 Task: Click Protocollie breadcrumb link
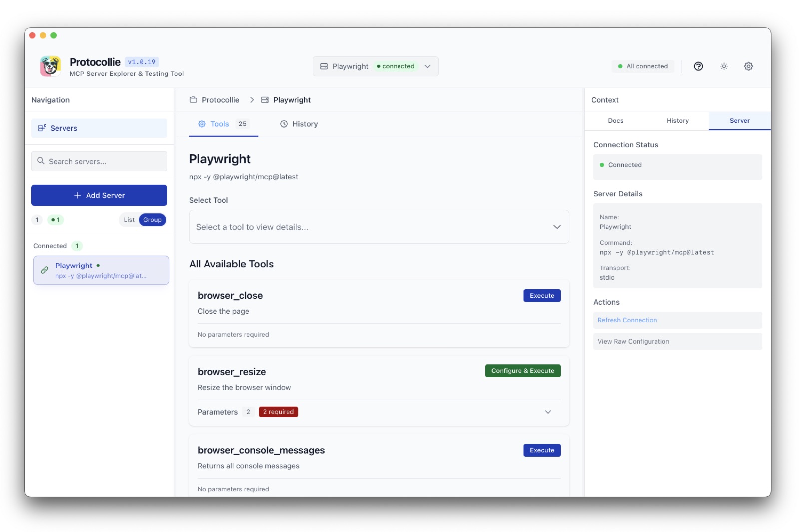tap(220, 100)
